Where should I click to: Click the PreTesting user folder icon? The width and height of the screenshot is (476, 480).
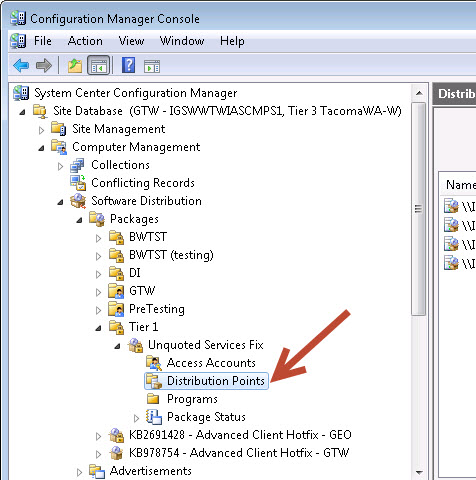click(116, 309)
